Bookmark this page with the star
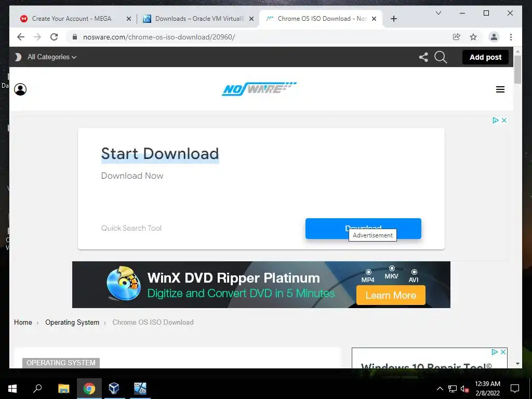Image resolution: width=532 pixels, height=399 pixels. pyautogui.click(x=473, y=37)
